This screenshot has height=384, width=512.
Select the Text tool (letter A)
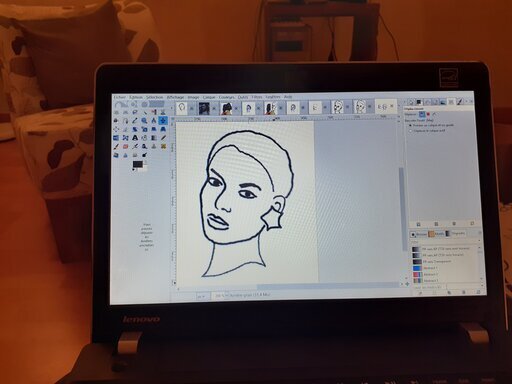[x=135, y=138]
